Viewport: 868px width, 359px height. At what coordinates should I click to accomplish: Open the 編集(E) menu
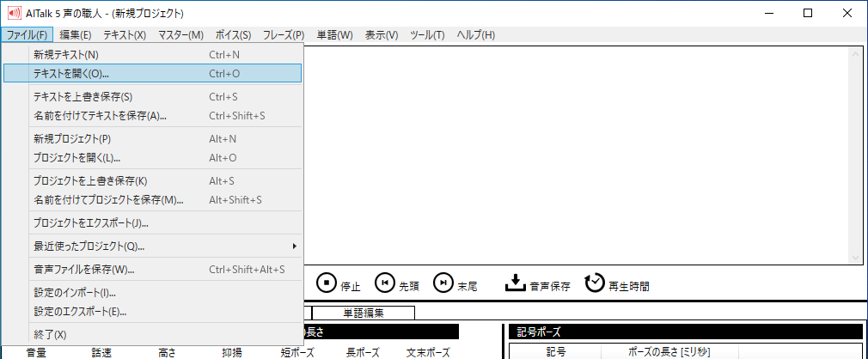pyautogui.click(x=76, y=35)
